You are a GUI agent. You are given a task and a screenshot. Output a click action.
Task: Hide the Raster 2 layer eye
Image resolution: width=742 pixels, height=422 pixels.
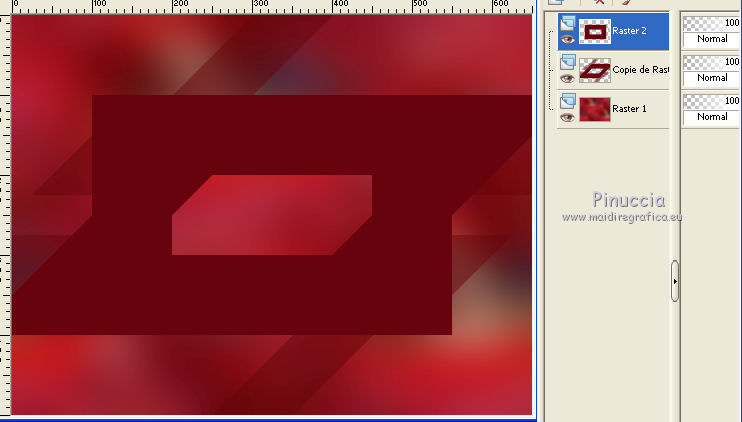(567, 40)
